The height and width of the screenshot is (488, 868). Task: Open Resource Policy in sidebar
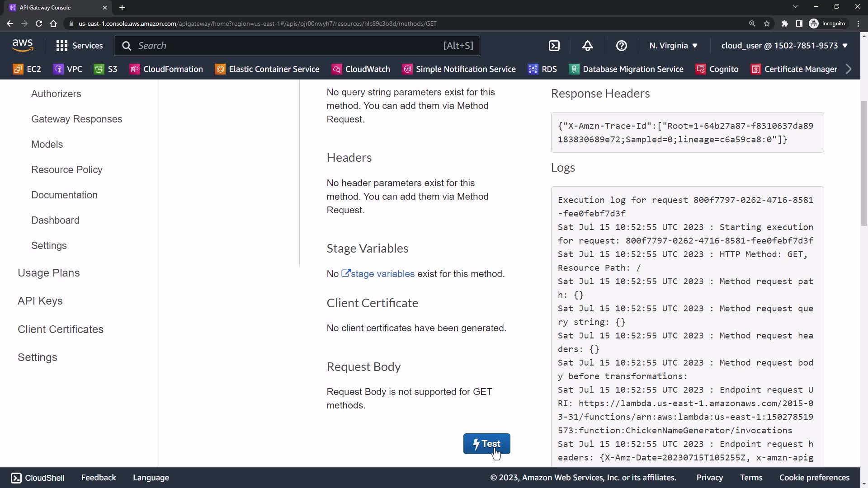pos(66,169)
